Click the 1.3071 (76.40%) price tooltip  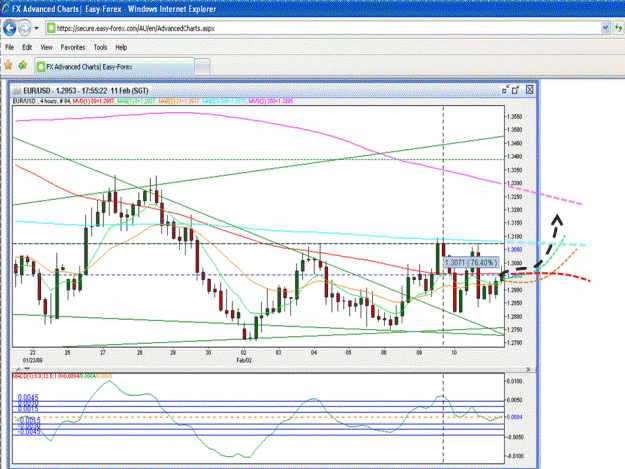(471, 263)
